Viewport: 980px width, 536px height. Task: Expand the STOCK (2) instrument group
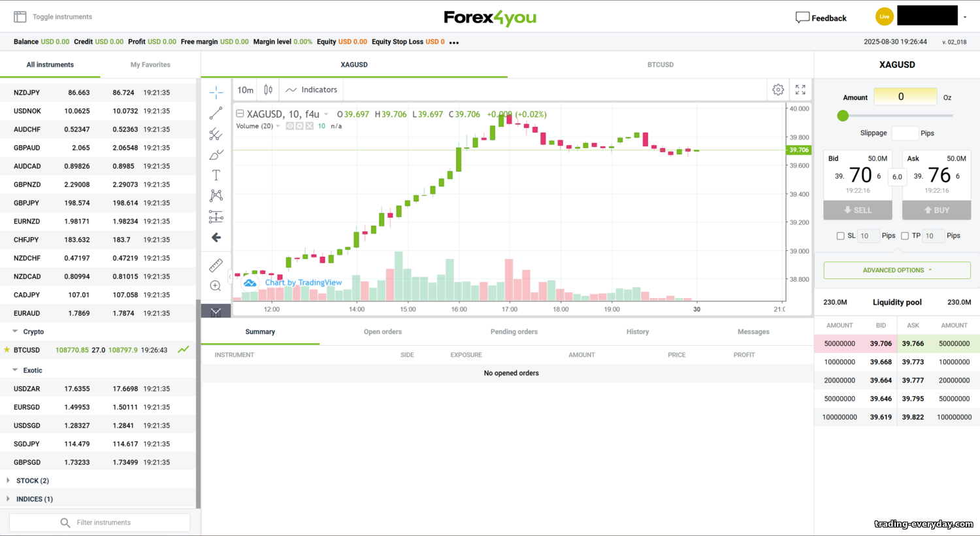pyautogui.click(x=32, y=480)
